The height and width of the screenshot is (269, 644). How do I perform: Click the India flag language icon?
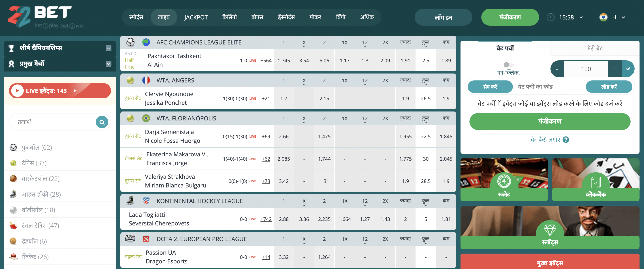coord(603,17)
